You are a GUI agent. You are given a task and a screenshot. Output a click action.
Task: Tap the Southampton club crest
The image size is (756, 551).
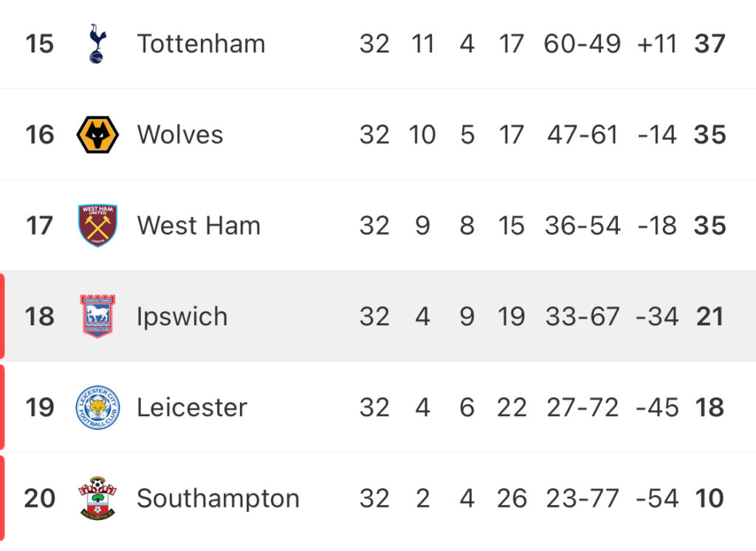(x=97, y=498)
